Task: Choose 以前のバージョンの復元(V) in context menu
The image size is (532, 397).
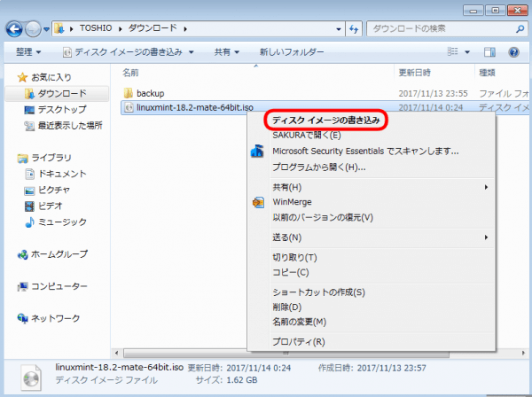Action: (323, 217)
